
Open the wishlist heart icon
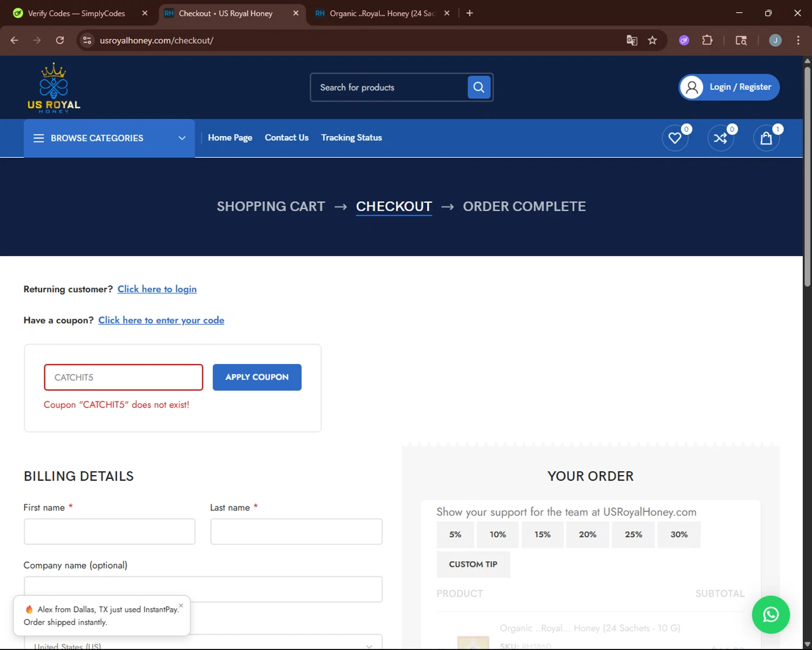(x=675, y=138)
